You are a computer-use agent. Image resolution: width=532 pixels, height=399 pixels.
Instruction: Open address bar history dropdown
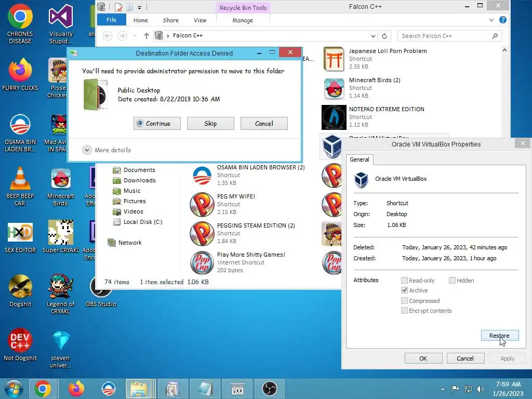(x=373, y=36)
